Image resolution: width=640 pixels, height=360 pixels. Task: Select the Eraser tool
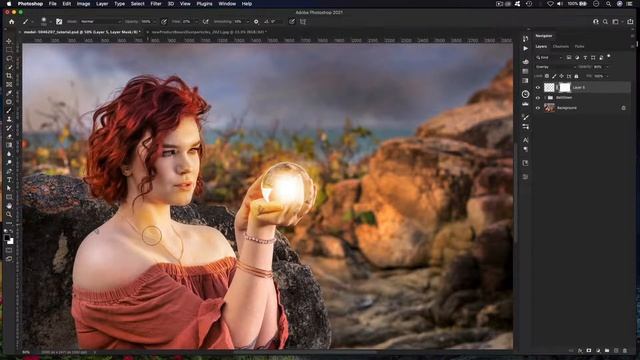pos(9,136)
